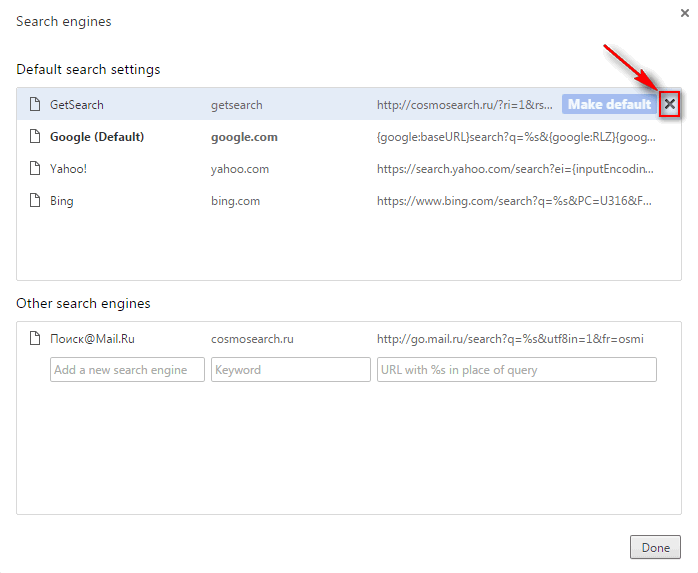698x573 pixels.
Task: Select the Поиск@Mail.Ru engine name
Action: click(92, 339)
